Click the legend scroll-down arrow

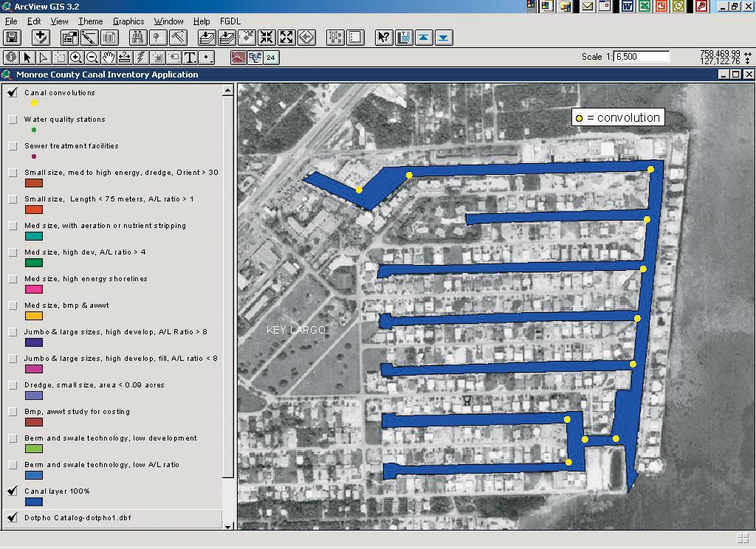(228, 526)
